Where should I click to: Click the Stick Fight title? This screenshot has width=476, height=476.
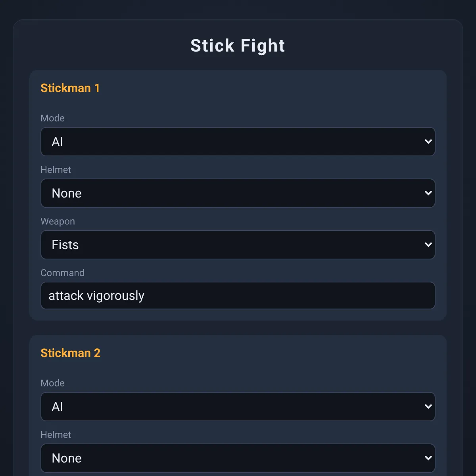coord(238,46)
